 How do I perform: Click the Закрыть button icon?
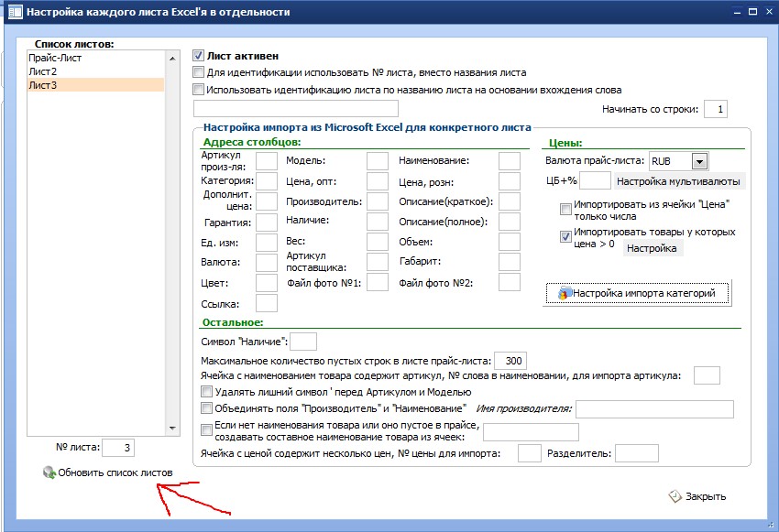coord(675,496)
